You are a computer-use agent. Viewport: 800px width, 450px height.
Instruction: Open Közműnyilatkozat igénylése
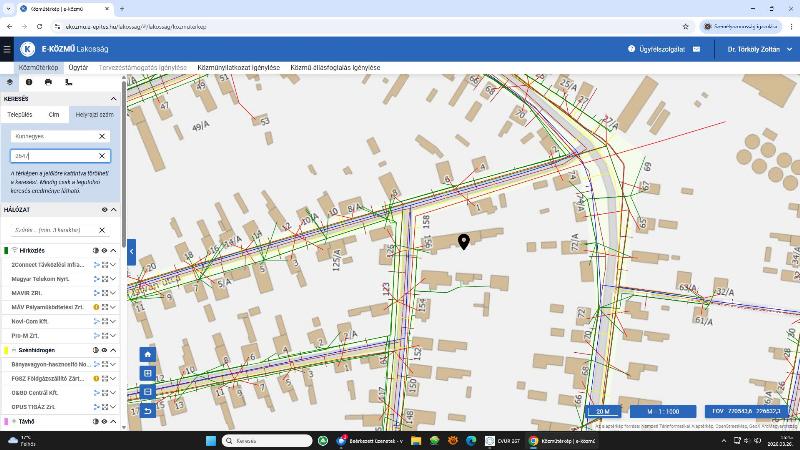tap(238, 68)
